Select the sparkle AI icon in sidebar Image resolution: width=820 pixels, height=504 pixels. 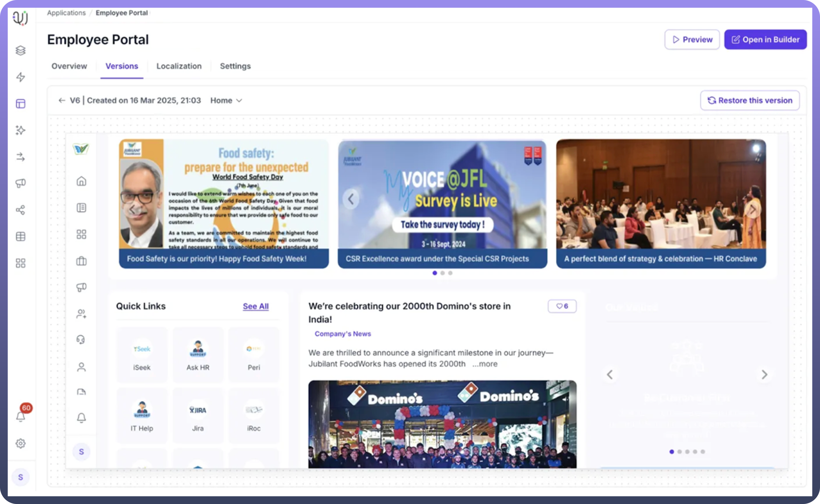click(x=21, y=130)
